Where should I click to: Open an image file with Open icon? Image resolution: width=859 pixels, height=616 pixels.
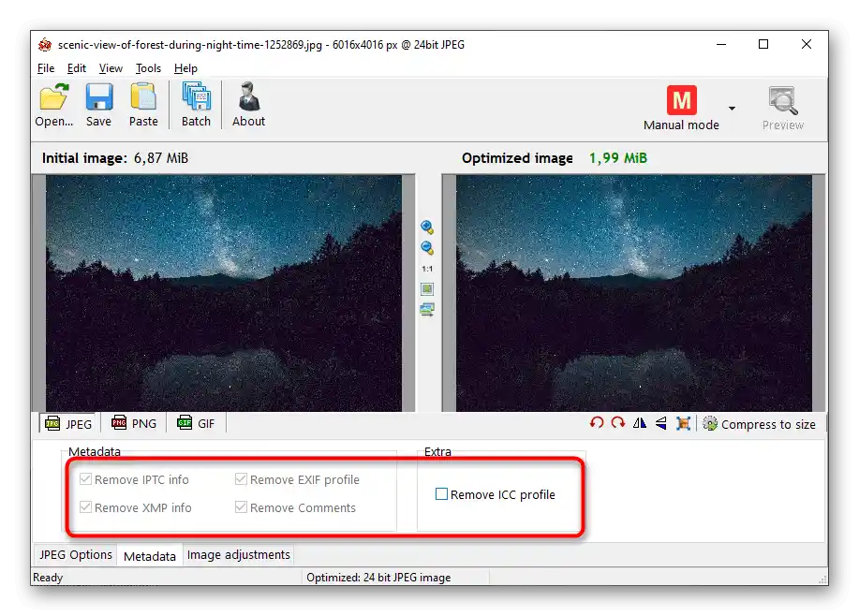click(53, 97)
